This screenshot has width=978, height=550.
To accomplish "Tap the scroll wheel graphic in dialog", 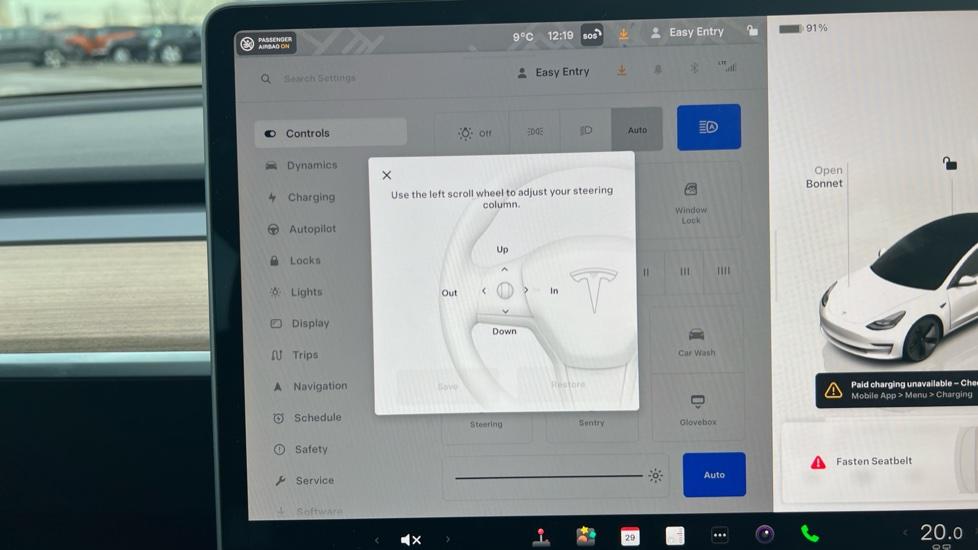I will pos(505,290).
